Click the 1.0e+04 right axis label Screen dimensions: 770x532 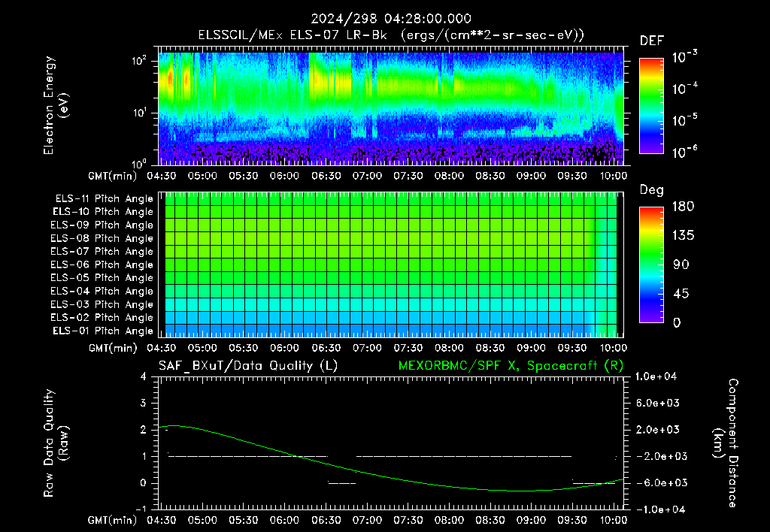tap(656, 376)
